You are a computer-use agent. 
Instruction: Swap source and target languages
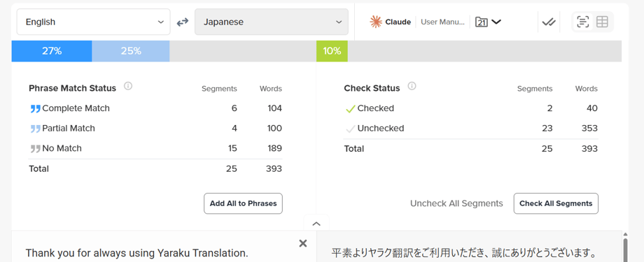[183, 22]
